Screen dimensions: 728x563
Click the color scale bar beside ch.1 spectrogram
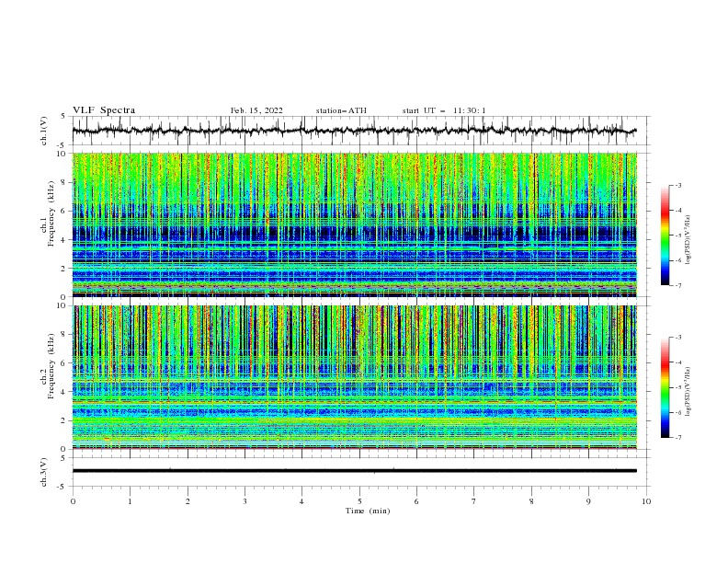[x=665, y=236]
